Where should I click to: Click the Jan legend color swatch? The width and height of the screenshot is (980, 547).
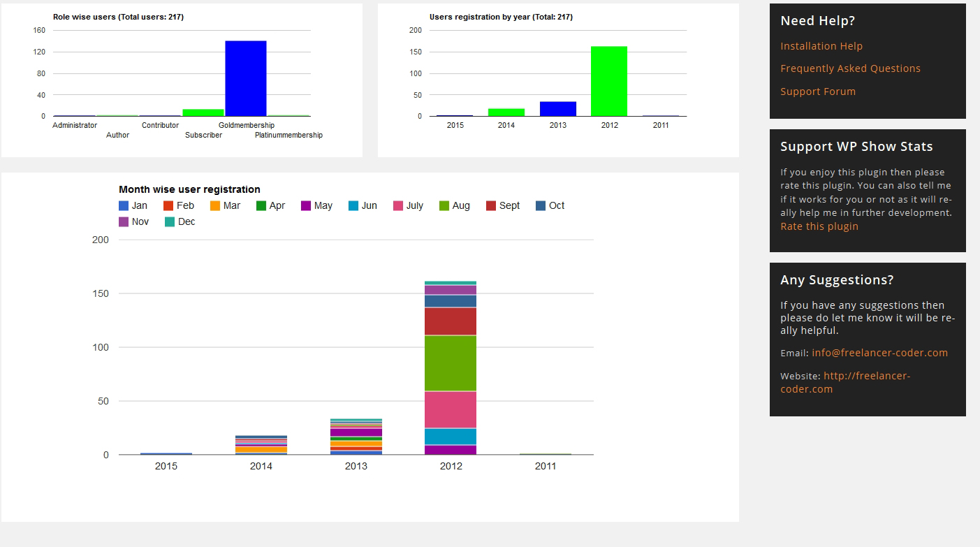(x=124, y=205)
